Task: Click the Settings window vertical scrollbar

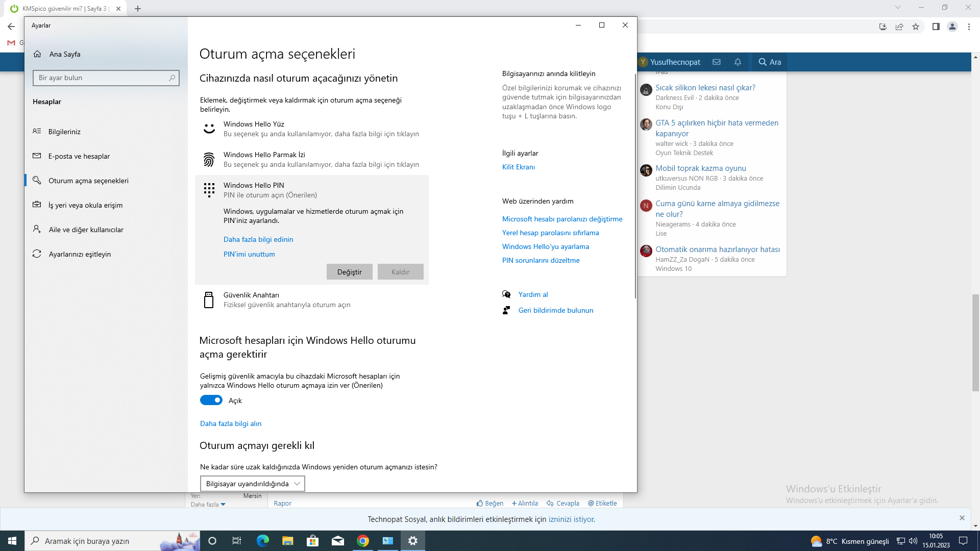Action: 635,186
